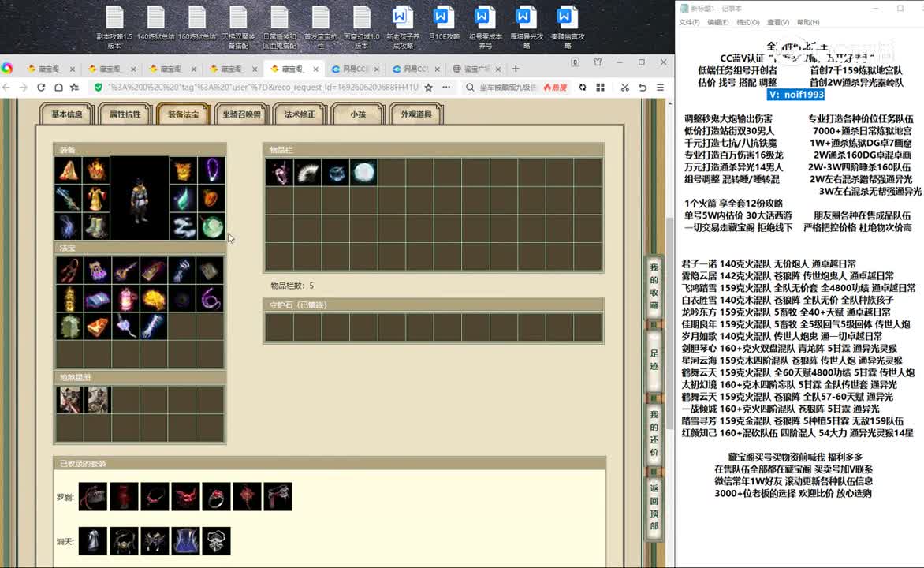The width and height of the screenshot is (924, 568).
Task: Select the pink lantern 法宝 icon
Action: [125, 299]
